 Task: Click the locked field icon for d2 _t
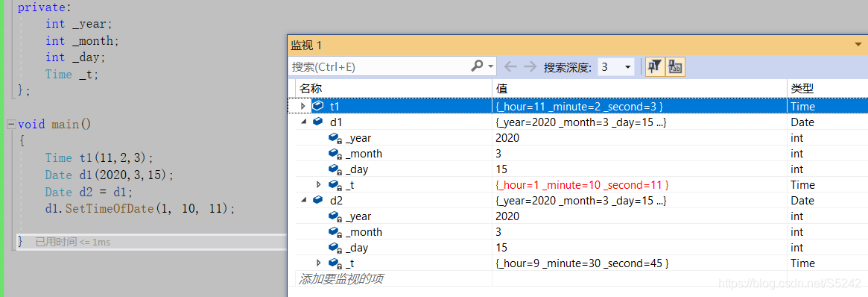click(335, 263)
